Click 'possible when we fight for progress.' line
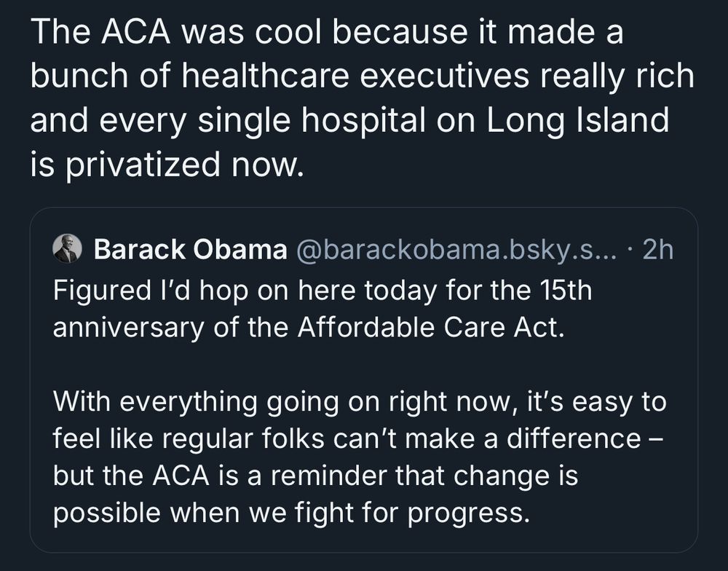Viewport: 728px width, 571px height. [x=292, y=513]
